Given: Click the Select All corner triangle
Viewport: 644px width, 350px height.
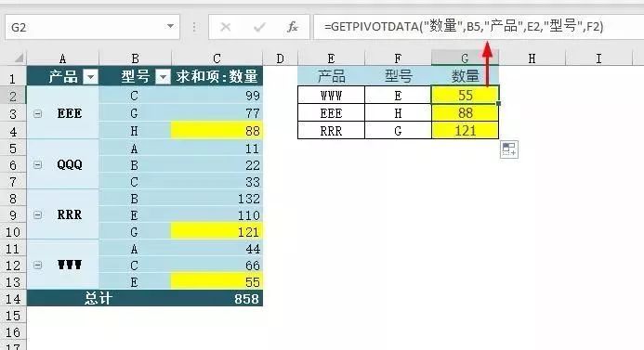Looking at the screenshot, I should click(x=18, y=58).
